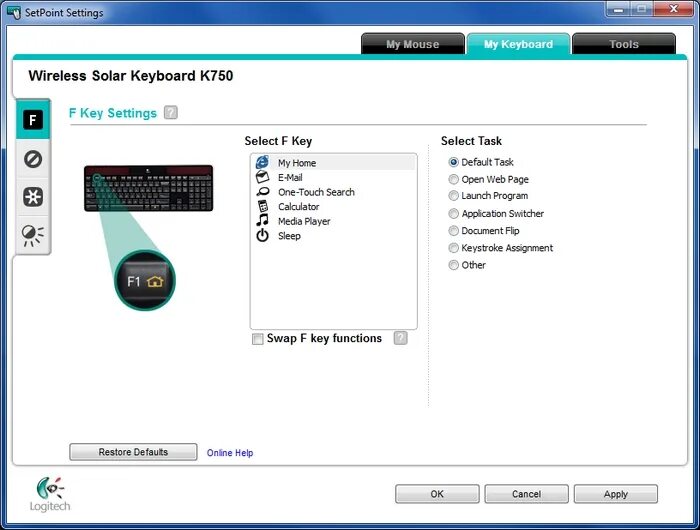Click the SetPoint icon in the title bar
The image size is (700, 530).
point(14,12)
